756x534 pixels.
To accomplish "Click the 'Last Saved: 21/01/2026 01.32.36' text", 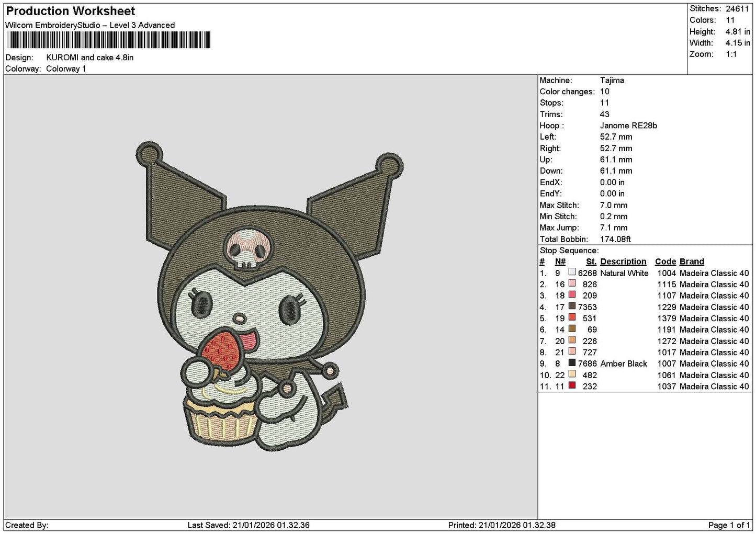I will click(x=249, y=525).
